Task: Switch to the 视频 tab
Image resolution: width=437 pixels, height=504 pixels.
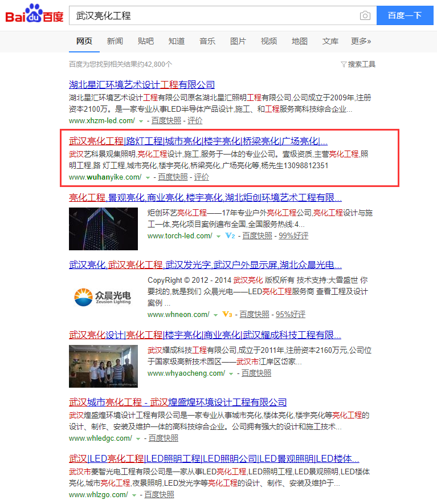Action: point(269,41)
